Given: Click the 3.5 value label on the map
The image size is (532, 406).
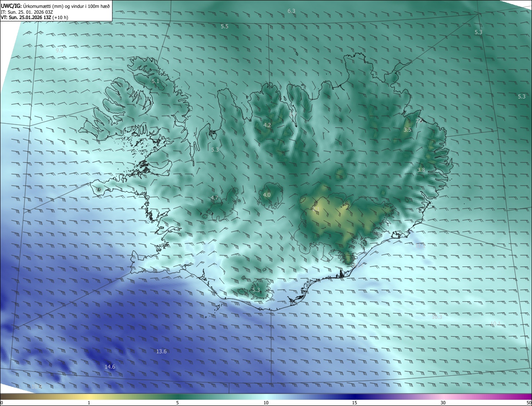Looking at the screenshot, I should (407, 130).
